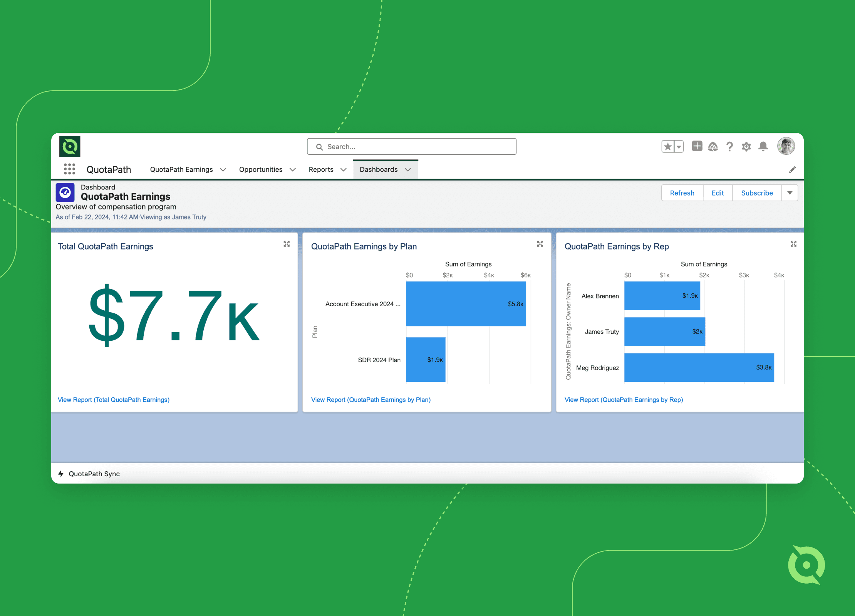Click the Favorites star icon

[668, 147]
